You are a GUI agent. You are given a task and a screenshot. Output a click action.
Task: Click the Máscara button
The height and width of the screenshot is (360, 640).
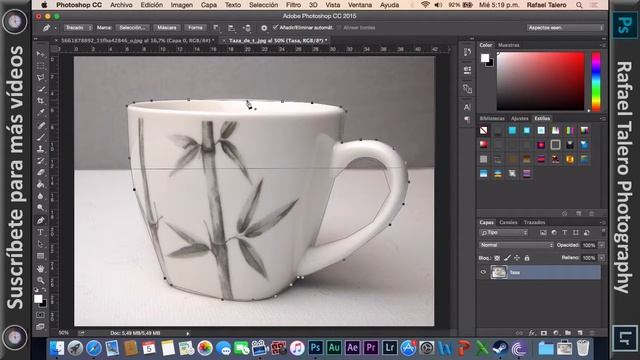pos(167,28)
